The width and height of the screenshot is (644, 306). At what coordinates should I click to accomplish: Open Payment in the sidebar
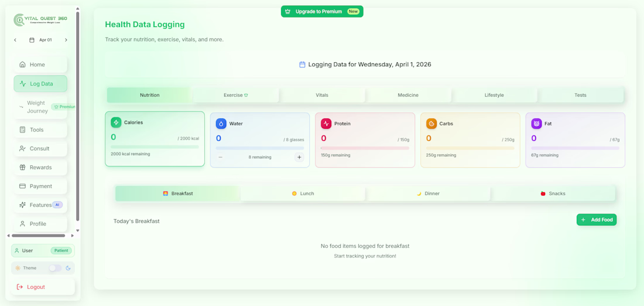coord(40,186)
